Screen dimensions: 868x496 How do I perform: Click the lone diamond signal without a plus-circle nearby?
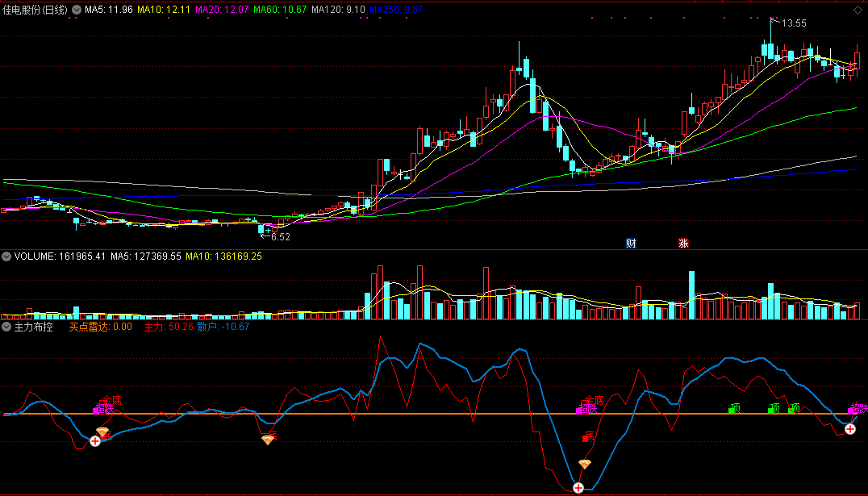point(268,440)
